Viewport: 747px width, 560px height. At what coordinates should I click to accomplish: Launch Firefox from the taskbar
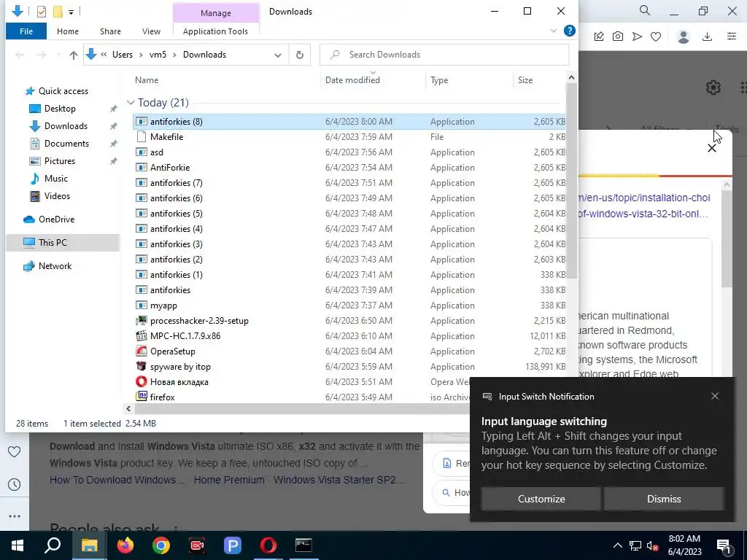click(x=125, y=545)
